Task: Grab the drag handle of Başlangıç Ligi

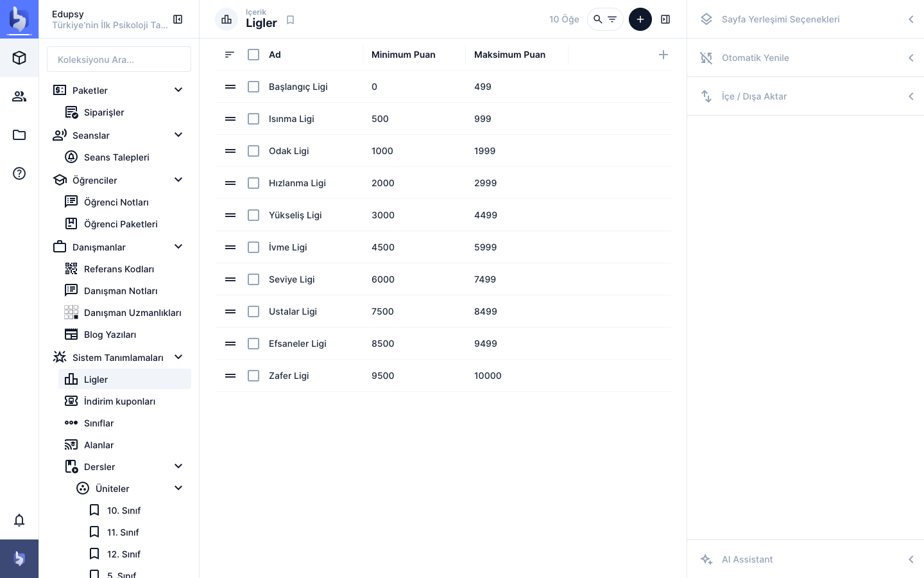Action: tap(230, 87)
